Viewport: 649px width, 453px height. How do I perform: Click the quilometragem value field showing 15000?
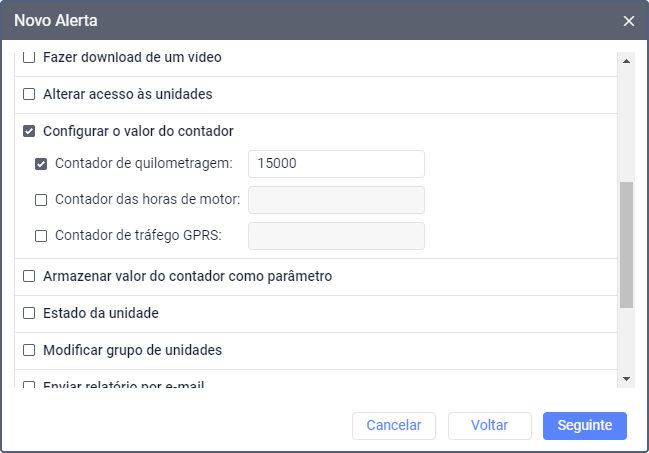336,164
